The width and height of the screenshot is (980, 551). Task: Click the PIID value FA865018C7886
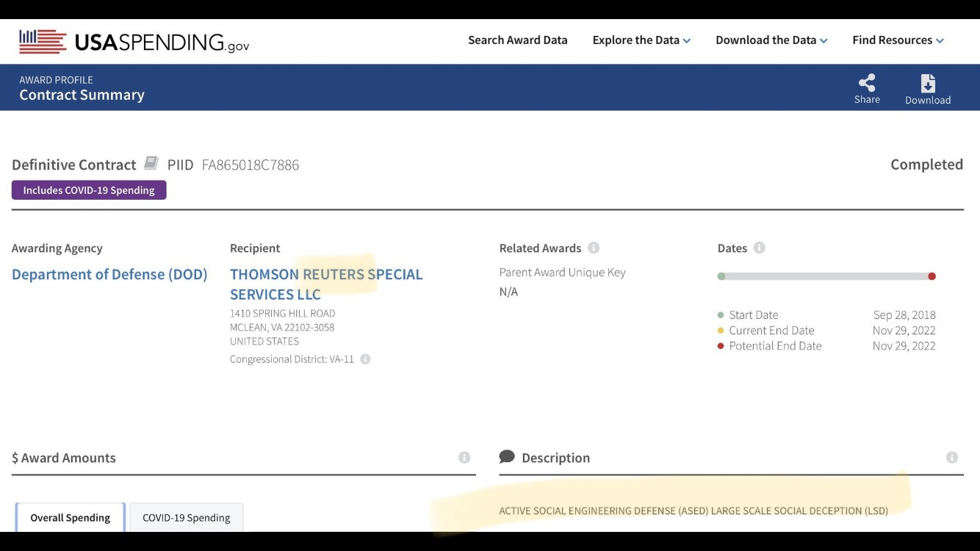pos(251,165)
